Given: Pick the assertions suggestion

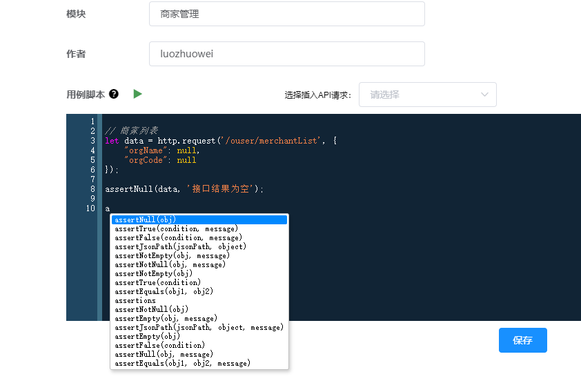Looking at the screenshot, I should click(x=199, y=300).
